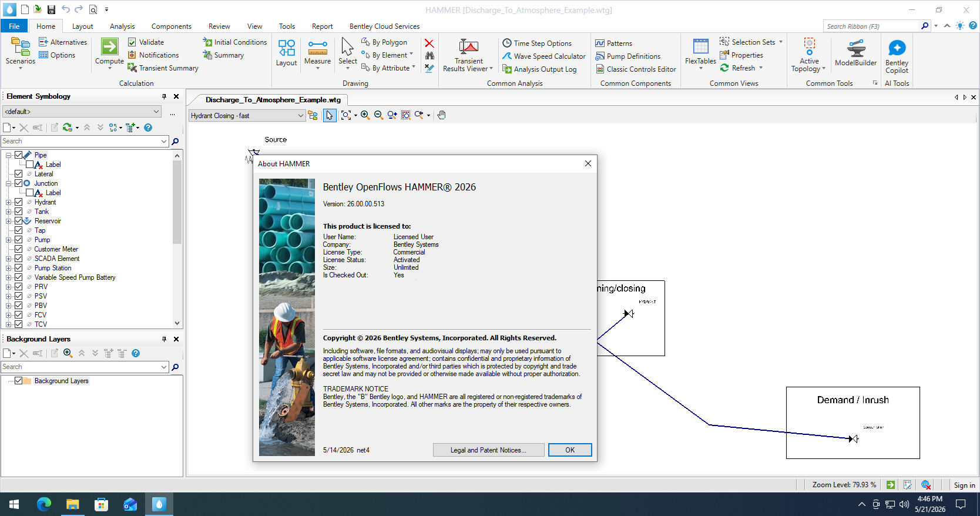Switch to the Review ribbon tab
This screenshot has height=516, width=980.
[x=219, y=26]
